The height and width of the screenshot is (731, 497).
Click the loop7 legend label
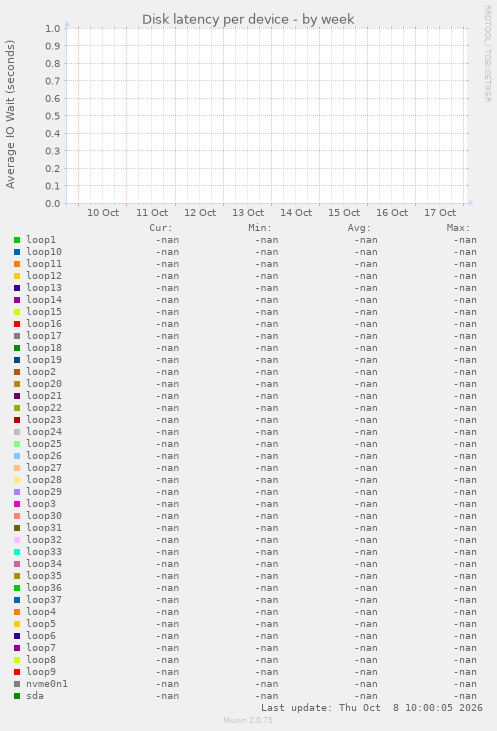pos(41,648)
